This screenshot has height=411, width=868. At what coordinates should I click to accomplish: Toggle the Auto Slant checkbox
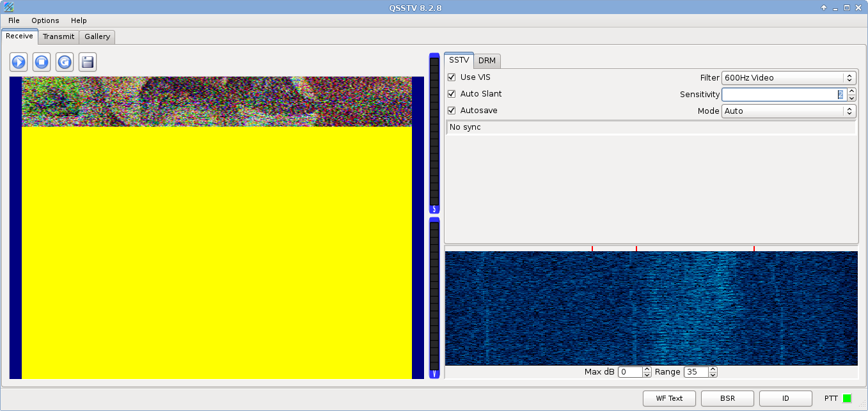click(452, 94)
